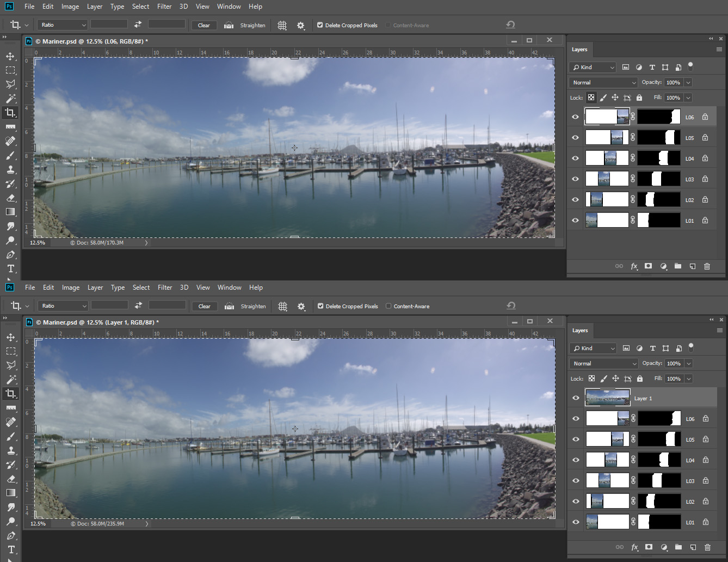The image size is (728, 562).
Task: Choose the Eraser tool in the lower toolbar
Action: (x=11, y=479)
